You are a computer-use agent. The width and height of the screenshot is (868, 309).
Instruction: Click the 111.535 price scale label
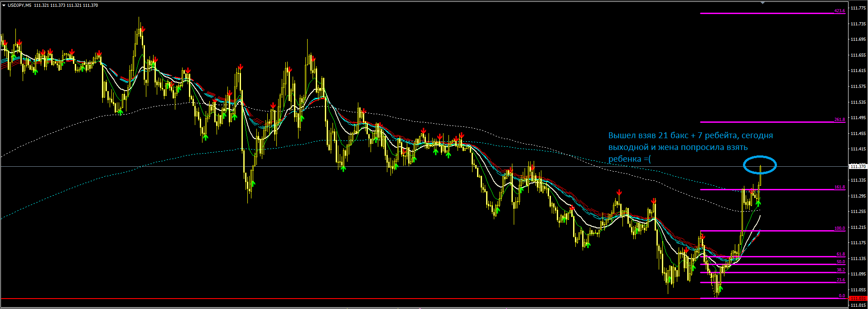(x=858, y=102)
